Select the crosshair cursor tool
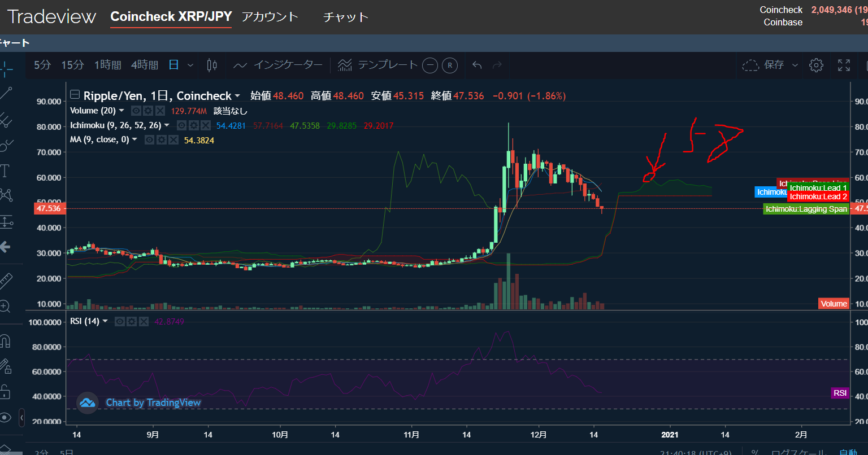The image size is (868, 455). pyautogui.click(x=5, y=69)
